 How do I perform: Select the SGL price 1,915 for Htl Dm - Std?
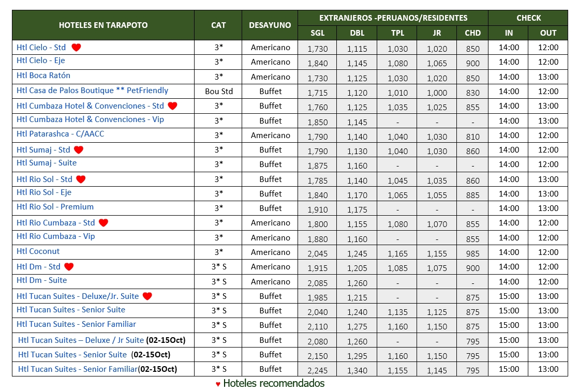(x=318, y=268)
